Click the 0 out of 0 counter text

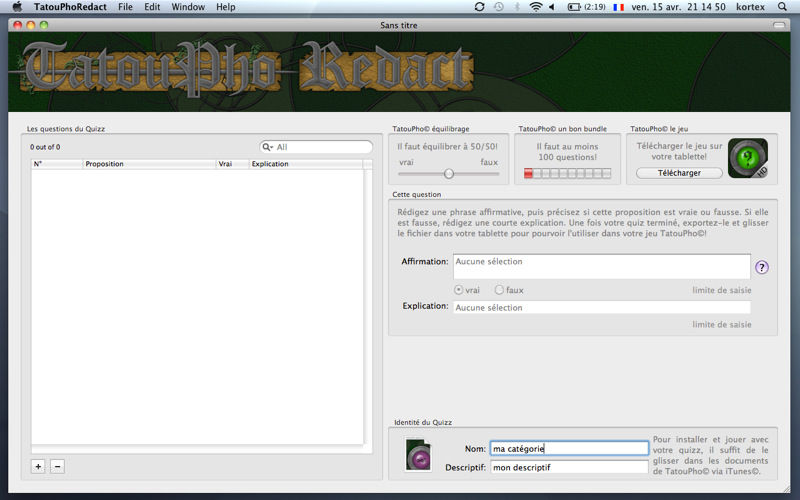[45, 147]
